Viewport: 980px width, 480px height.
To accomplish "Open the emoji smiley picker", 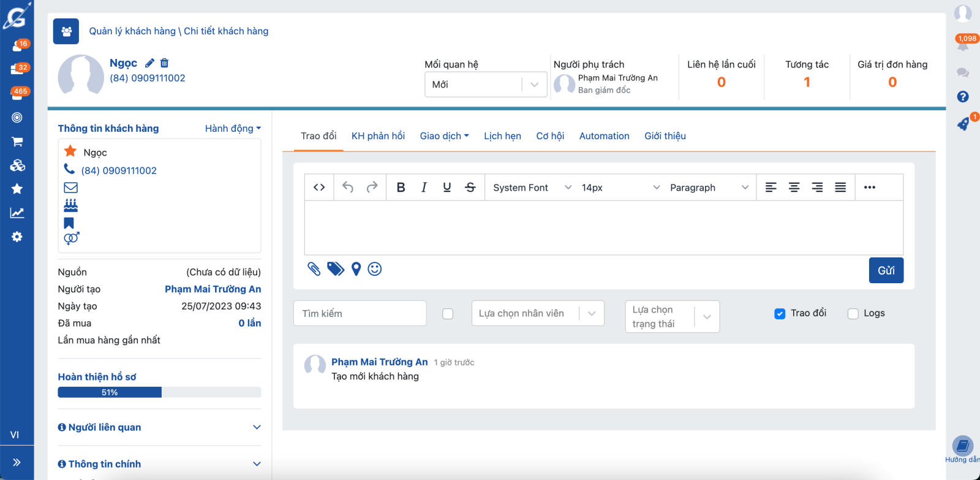I will pyautogui.click(x=375, y=269).
